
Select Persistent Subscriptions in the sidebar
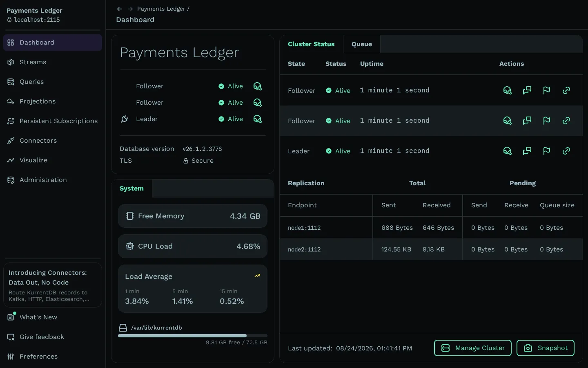53,121
